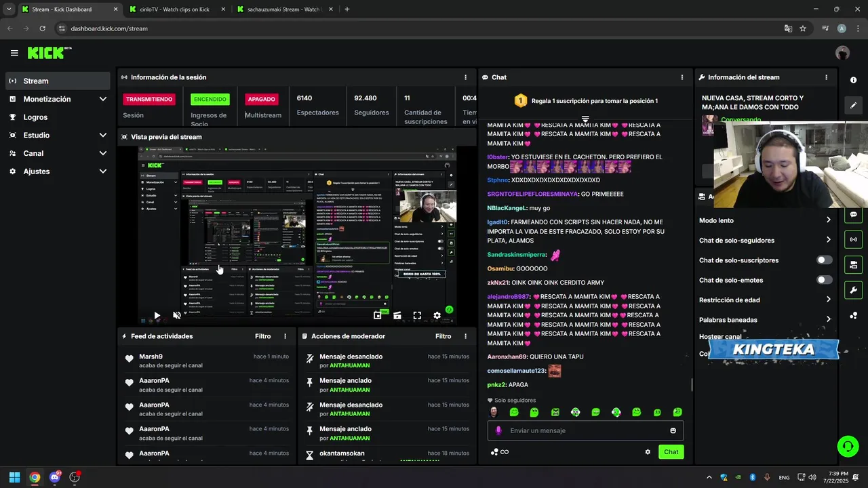
Task: Click the wrench sidebar widget icon
Action: click(x=853, y=290)
